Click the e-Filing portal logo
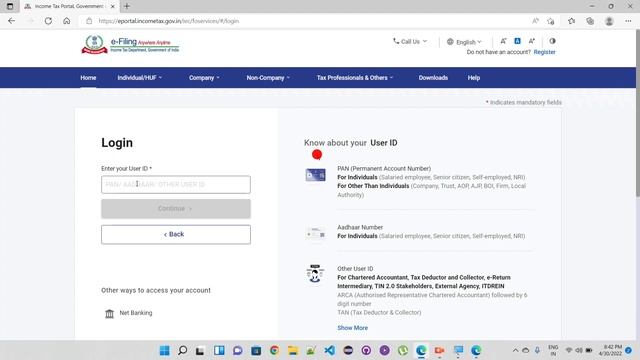Viewport: 640px width, 360px height. pyautogui.click(x=130, y=44)
